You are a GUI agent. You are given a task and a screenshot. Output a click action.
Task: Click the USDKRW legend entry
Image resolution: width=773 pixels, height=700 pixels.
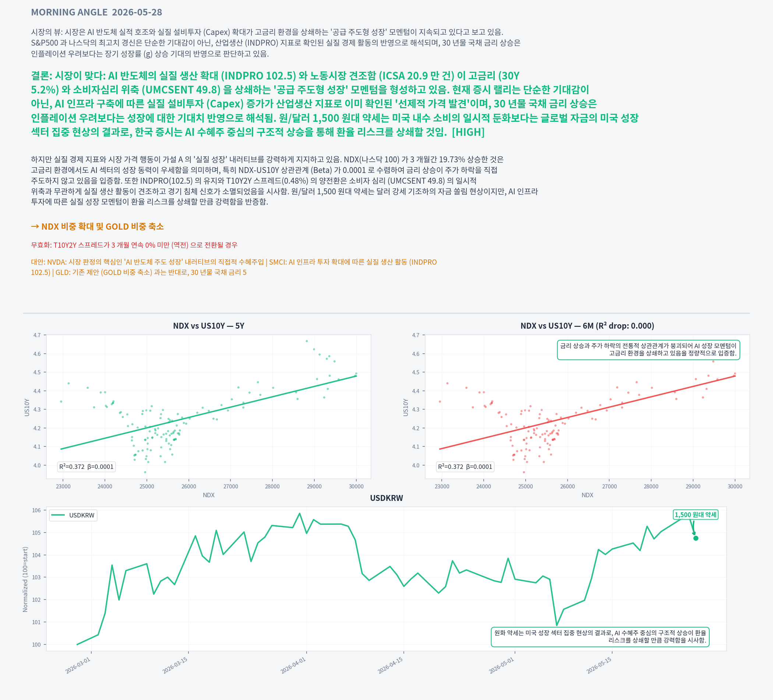73,515
